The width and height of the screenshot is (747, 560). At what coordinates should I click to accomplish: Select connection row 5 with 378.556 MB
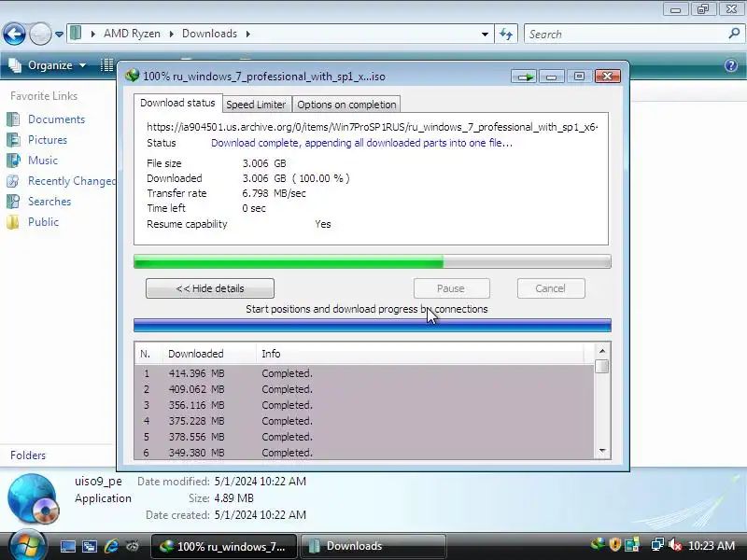[364, 437]
